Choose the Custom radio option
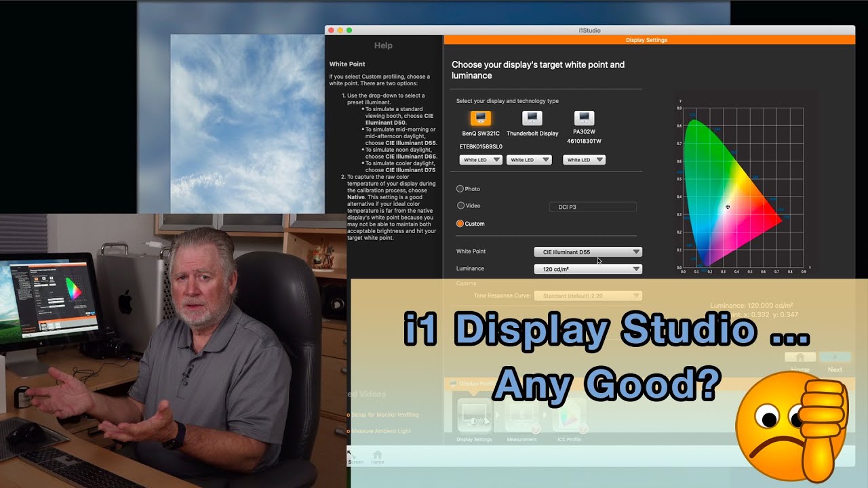 460,224
